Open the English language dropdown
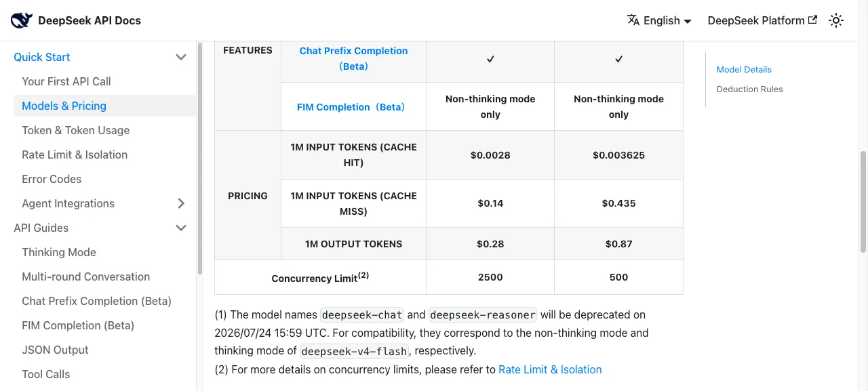 point(659,20)
